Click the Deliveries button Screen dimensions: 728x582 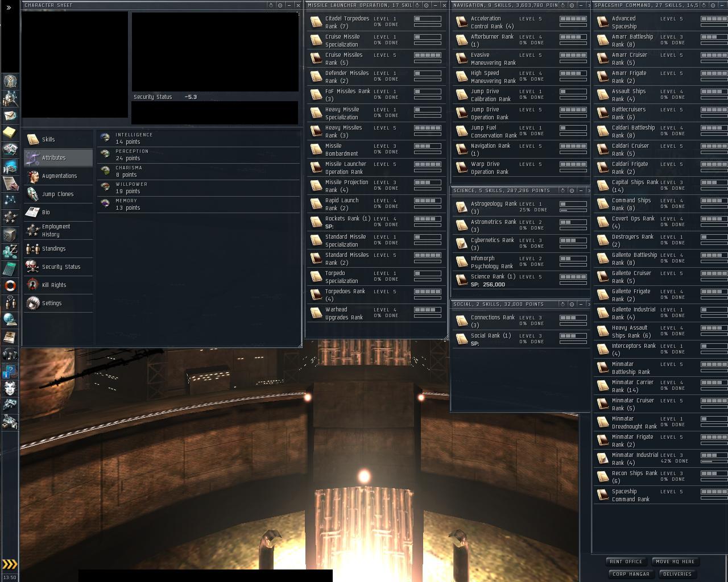pyautogui.click(x=677, y=574)
